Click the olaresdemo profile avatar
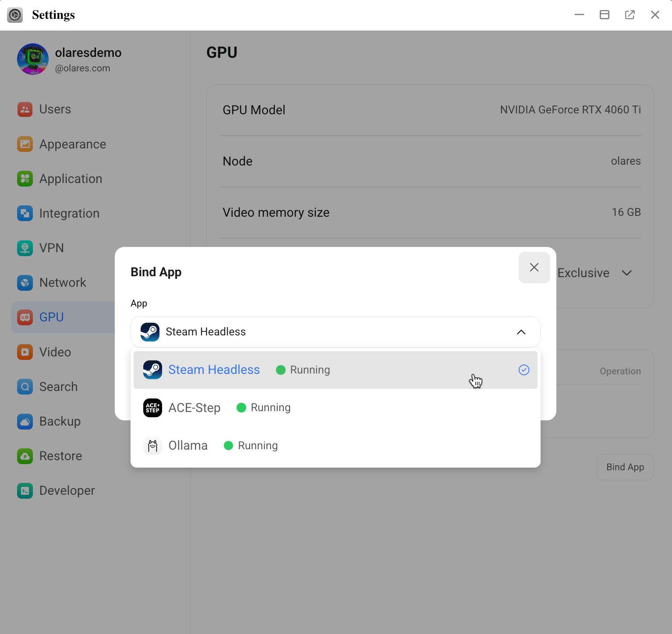672x634 pixels. coord(33,59)
